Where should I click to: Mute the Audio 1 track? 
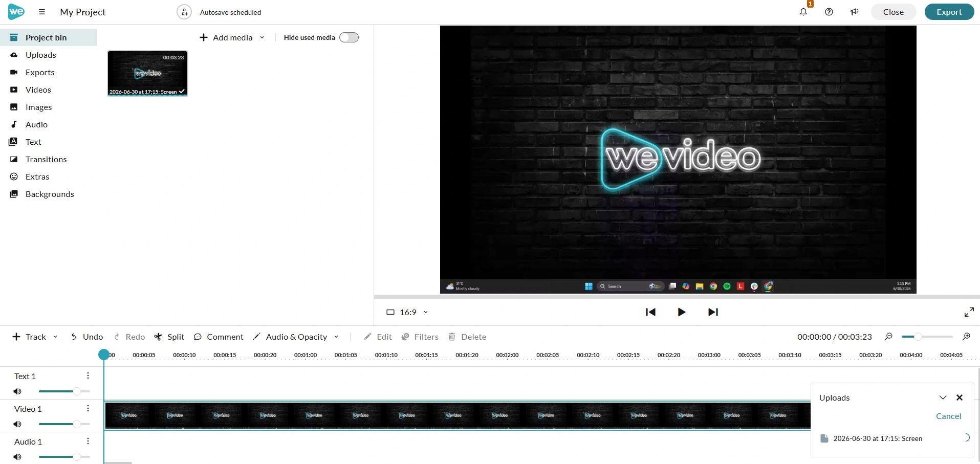pyautogui.click(x=17, y=457)
